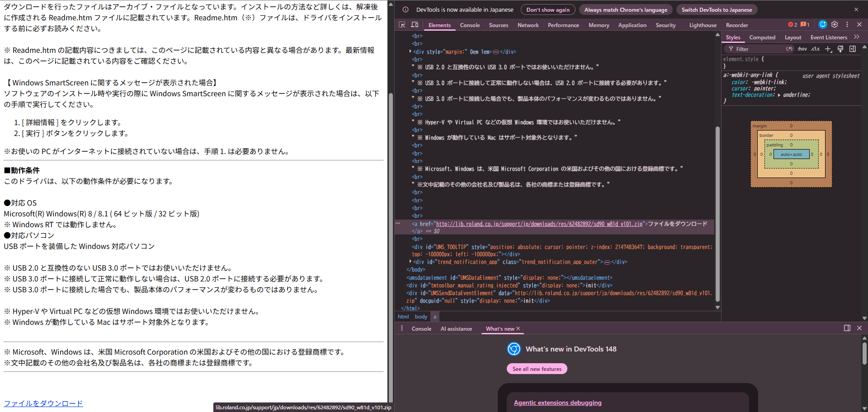Viewport: 868px width, 412px height.
Task: Toggle drawer dock orientation icon
Action: click(x=847, y=328)
